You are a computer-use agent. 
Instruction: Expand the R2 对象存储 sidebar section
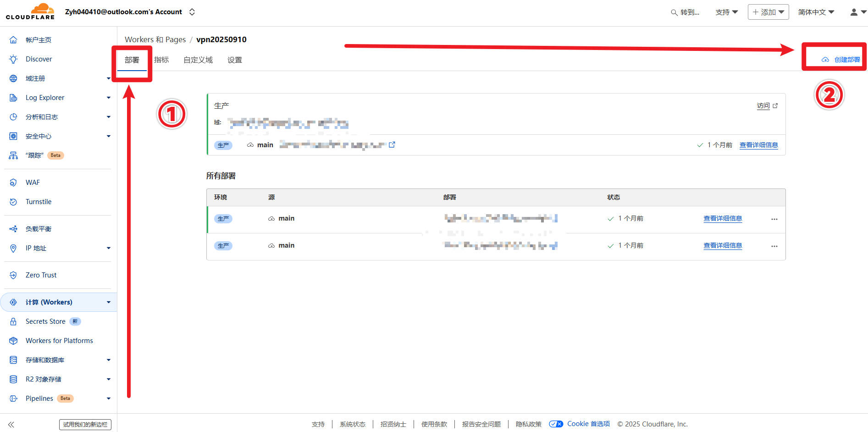click(x=109, y=379)
